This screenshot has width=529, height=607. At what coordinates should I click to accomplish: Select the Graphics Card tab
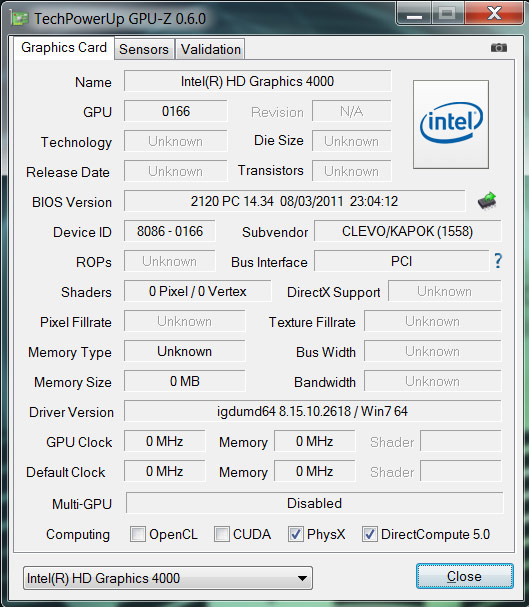click(64, 48)
